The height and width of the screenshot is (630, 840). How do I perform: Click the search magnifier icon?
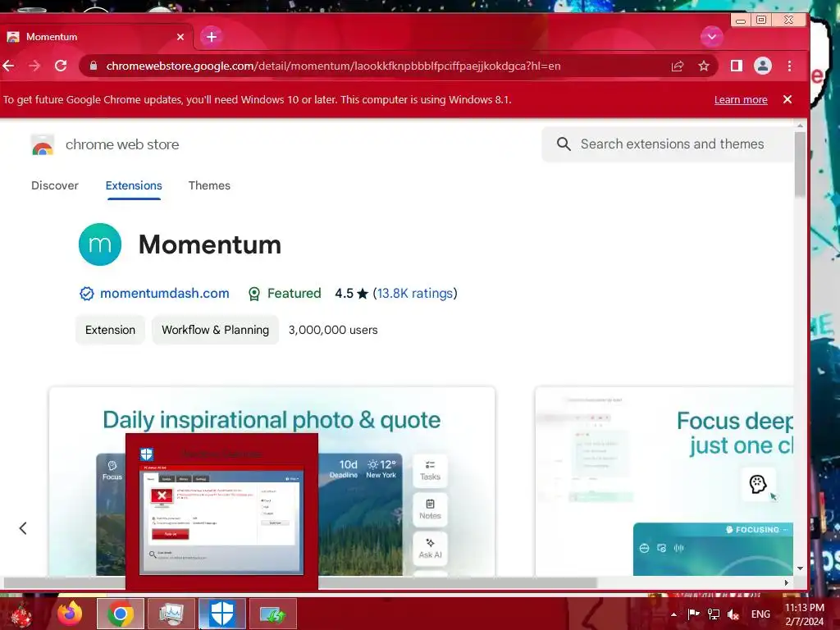[x=564, y=144]
